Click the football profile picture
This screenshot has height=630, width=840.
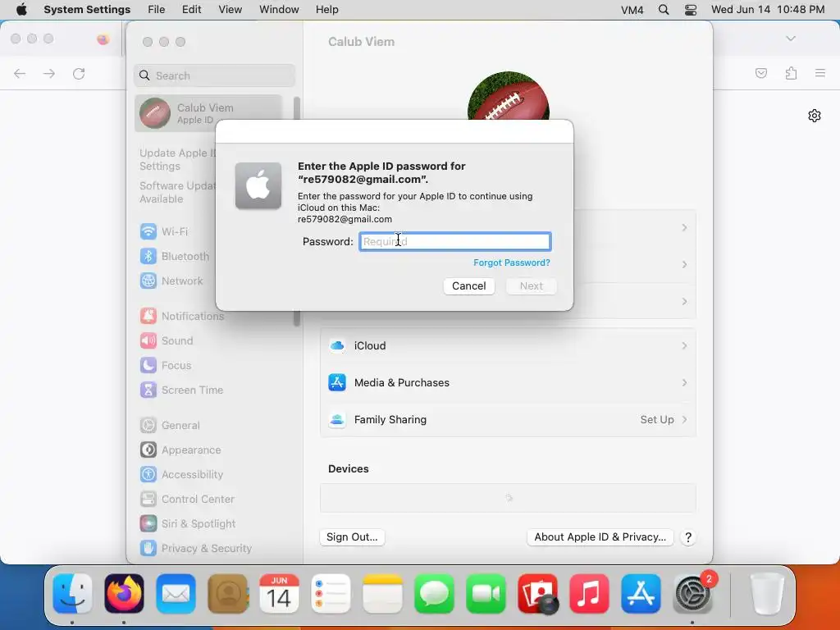coord(508,95)
